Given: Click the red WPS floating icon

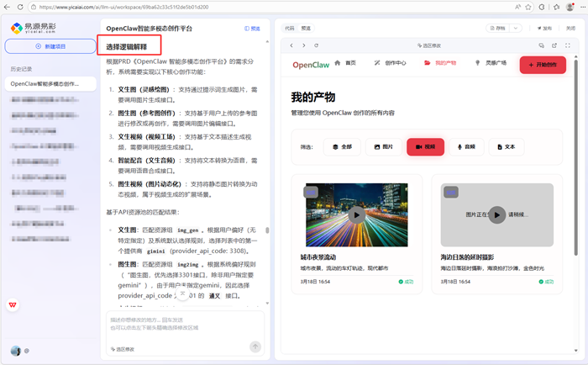Looking at the screenshot, I should point(13,305).
